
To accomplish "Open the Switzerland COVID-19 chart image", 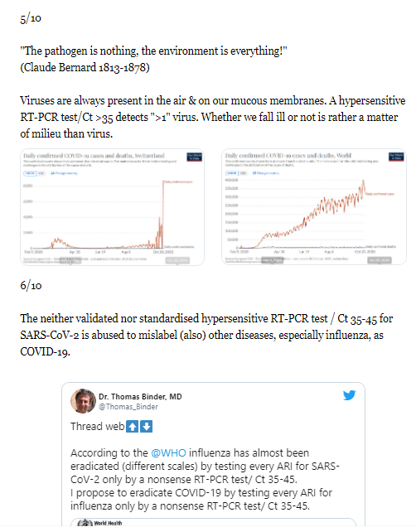I will [x=112, y=207].
